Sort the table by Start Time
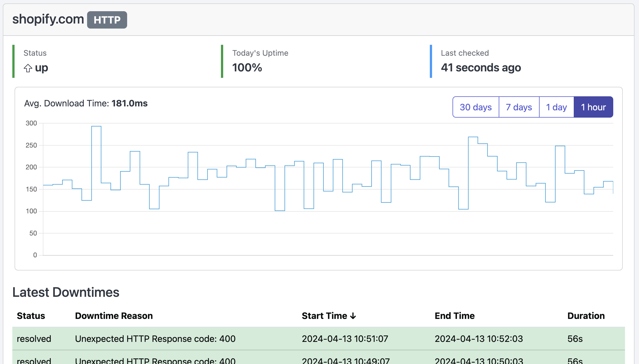Viewport: 639px width, 364px height. coord(325,316)
